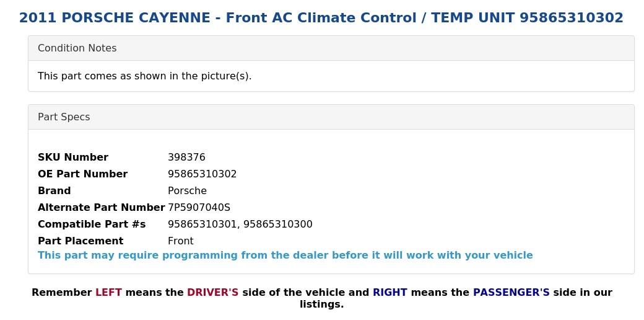Select compatible part number 95865310301

(202, 224)
